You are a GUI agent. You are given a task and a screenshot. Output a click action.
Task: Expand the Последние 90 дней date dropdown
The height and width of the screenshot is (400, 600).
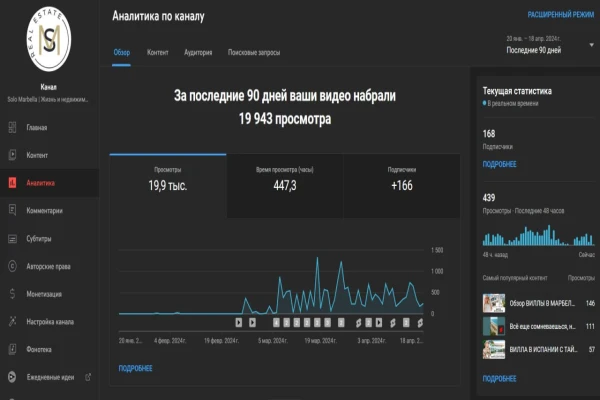tap(591, 45)
